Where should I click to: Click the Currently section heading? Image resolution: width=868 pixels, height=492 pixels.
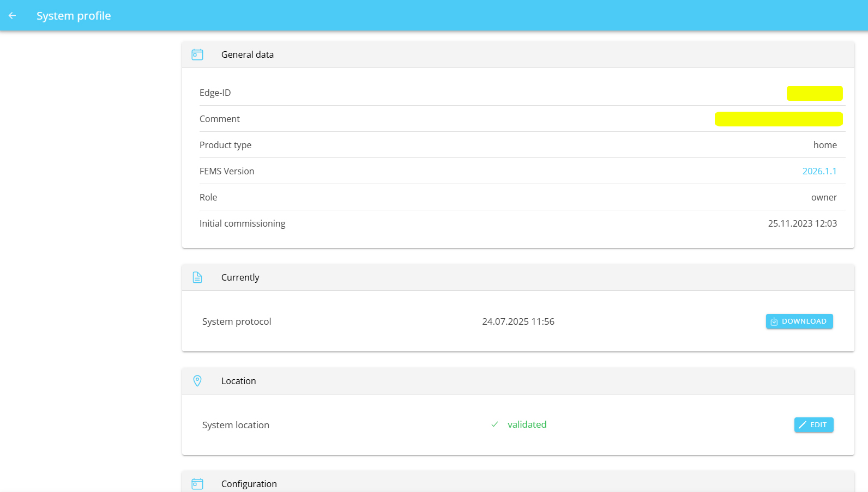pyautogui.click(x=240, y=277)
